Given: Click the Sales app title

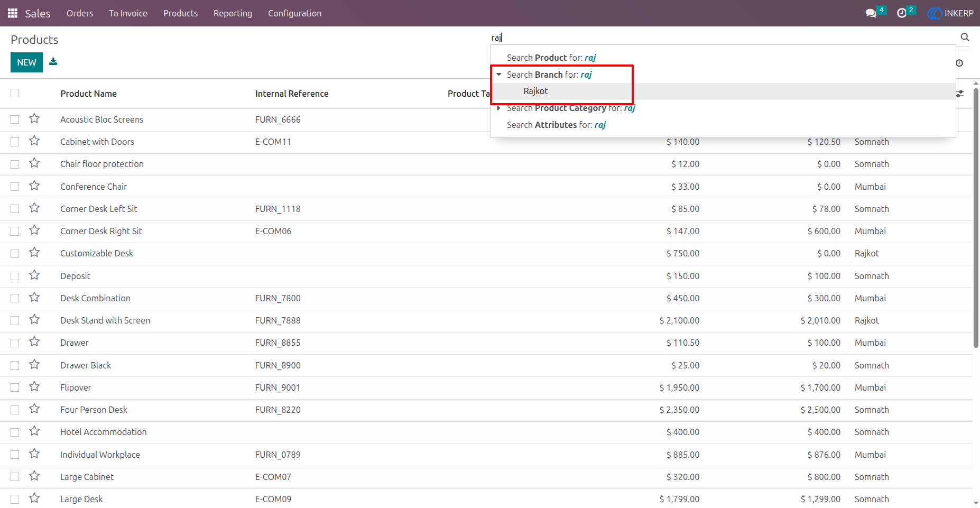Looking at the screenshot, I should (x=38, y=13).
